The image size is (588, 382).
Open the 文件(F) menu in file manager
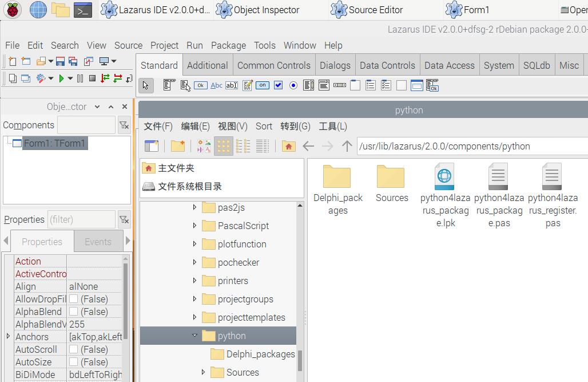pyautogui.click(x=158, y=126)
